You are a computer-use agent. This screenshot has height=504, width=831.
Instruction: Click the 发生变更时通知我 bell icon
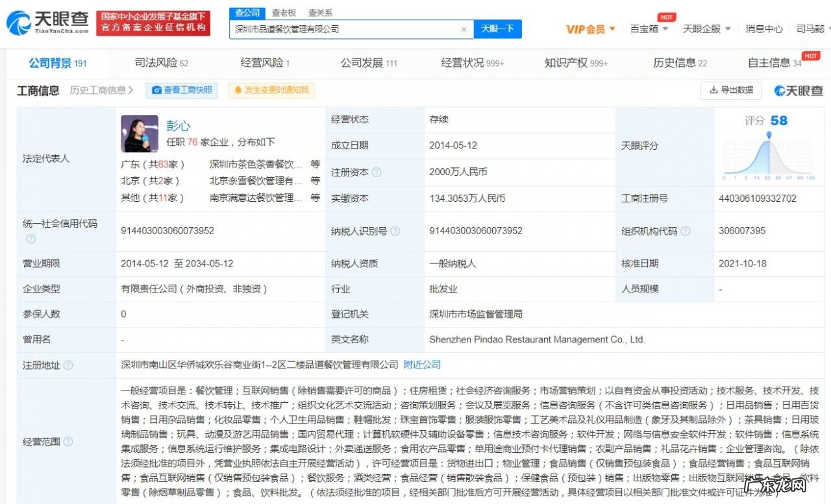pos(240,90)
